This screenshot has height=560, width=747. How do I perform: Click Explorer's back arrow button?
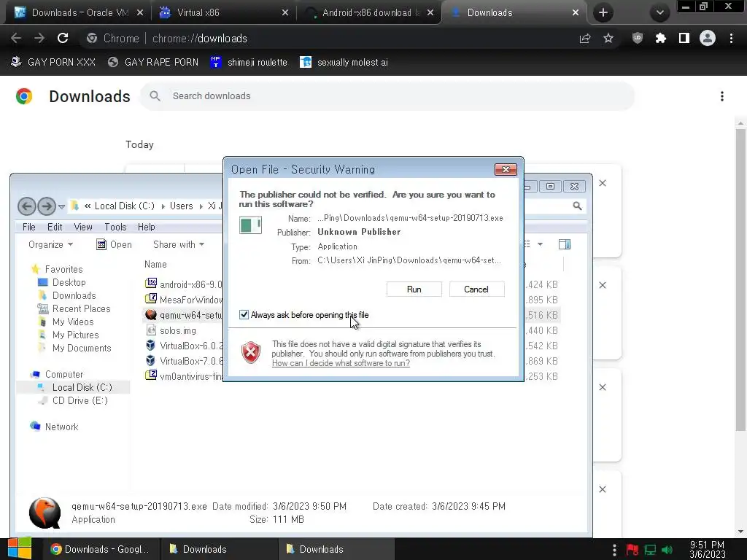(27, 206)
